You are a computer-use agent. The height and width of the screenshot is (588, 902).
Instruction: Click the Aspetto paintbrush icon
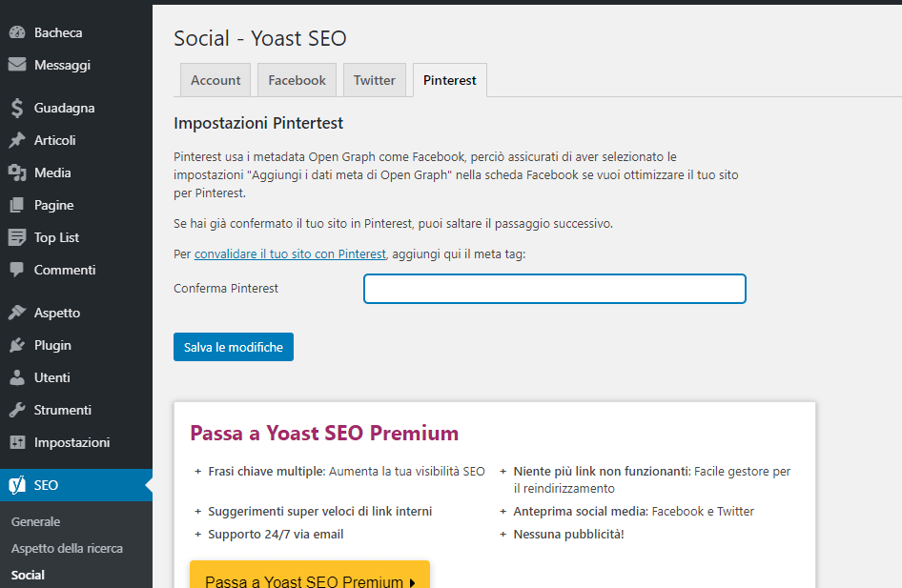[x=16, y=313]
